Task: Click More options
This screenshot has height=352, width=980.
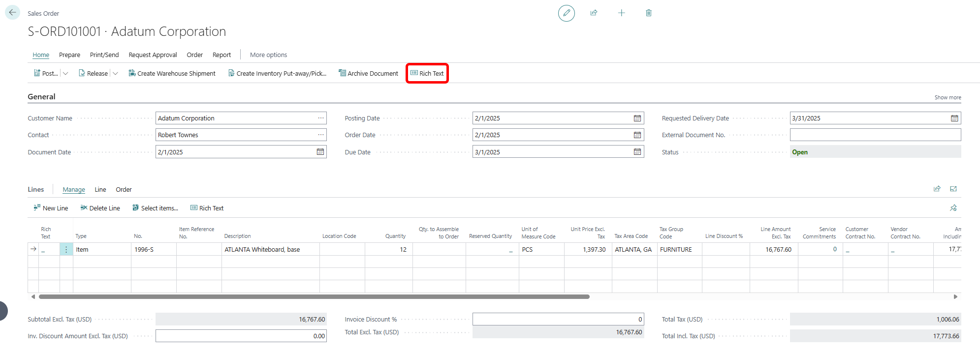Action: [x=268, y=55]
